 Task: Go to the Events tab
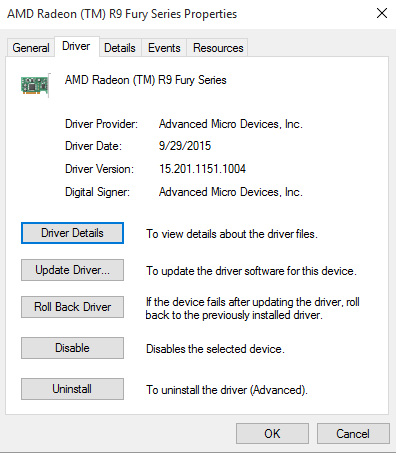click(164, 48)
